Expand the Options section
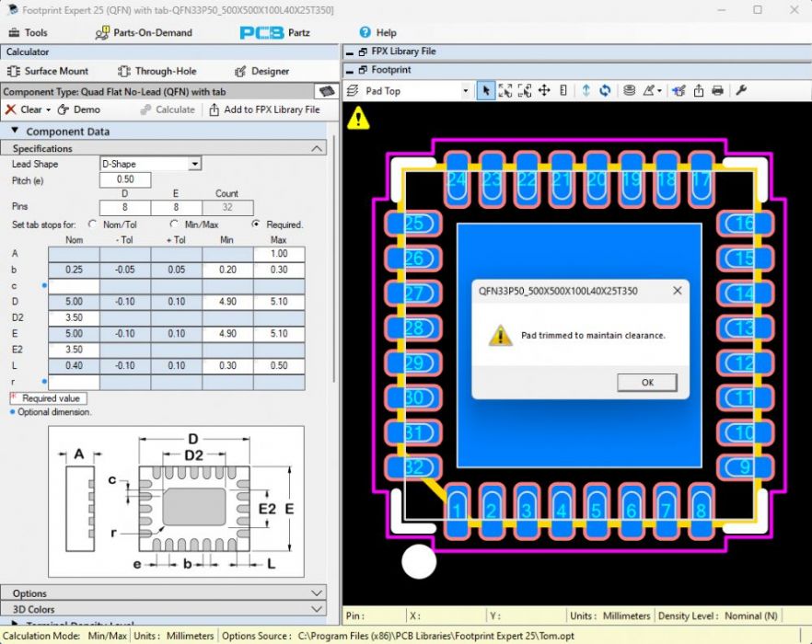Image resolution: width=812 pixels, height=644 pixels. pos(317,593)
